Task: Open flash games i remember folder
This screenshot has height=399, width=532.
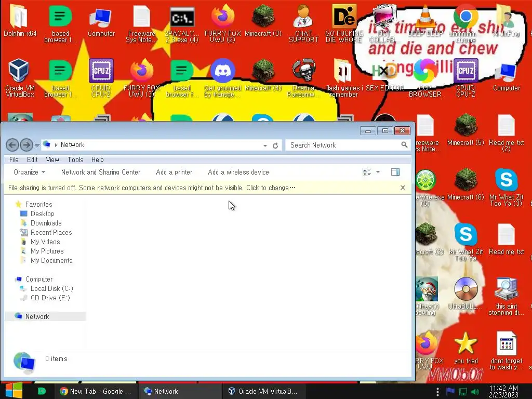Action: pos(344,77)
